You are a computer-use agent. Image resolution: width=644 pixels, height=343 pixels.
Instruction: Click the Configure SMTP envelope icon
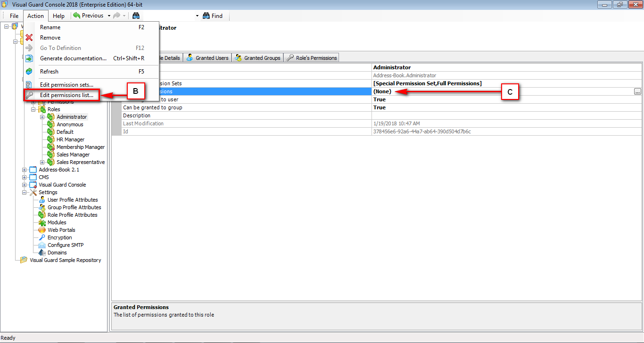(x=41, y=245)
